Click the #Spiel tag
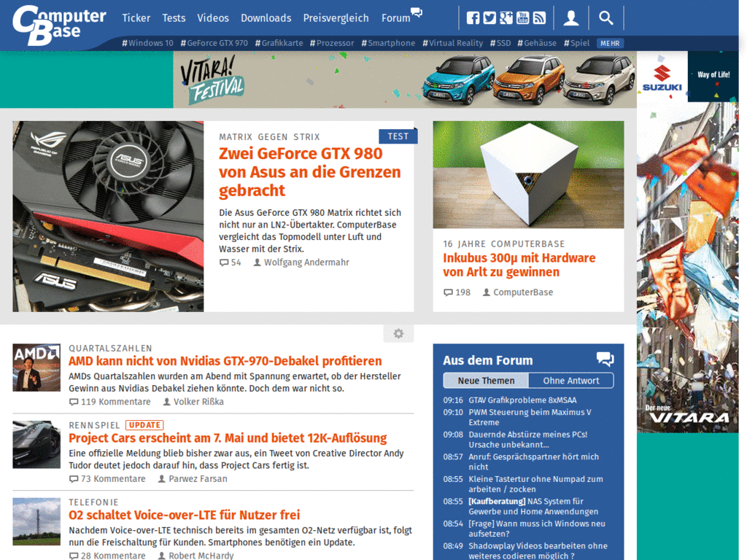This screenshot has height=560, width=747. [x=576, y=43]
